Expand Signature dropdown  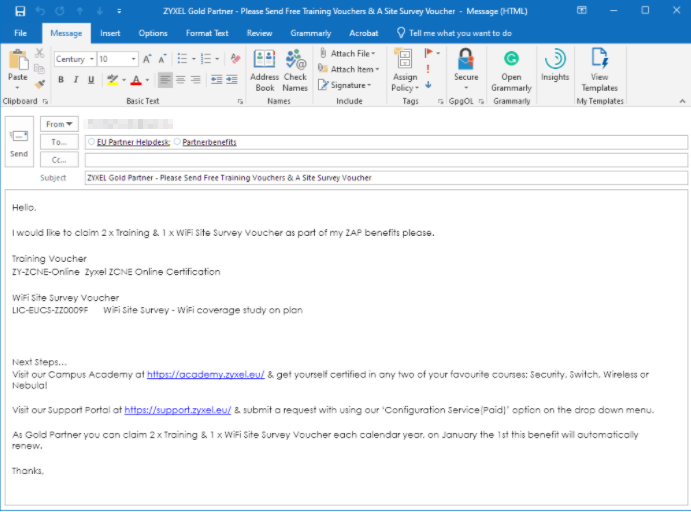click(x=369, y=85)
